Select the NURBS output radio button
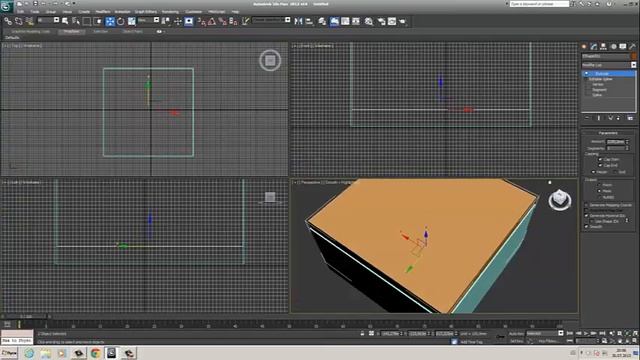 point(599,197)
